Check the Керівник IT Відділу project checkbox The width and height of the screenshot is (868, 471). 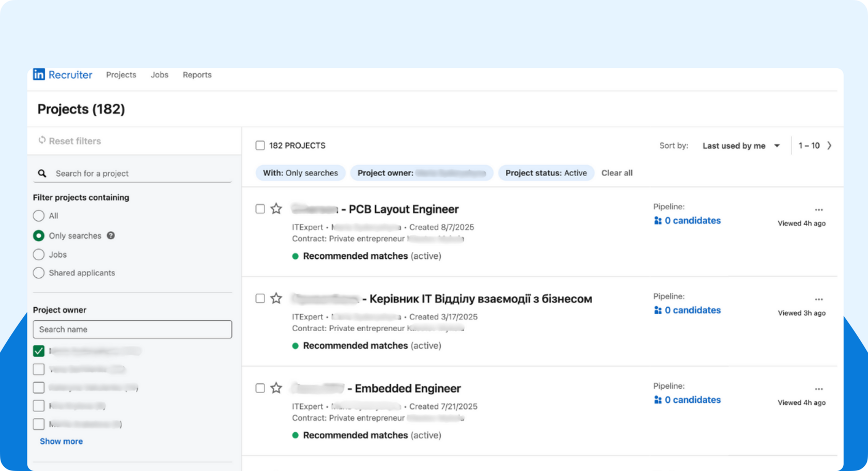260,299
